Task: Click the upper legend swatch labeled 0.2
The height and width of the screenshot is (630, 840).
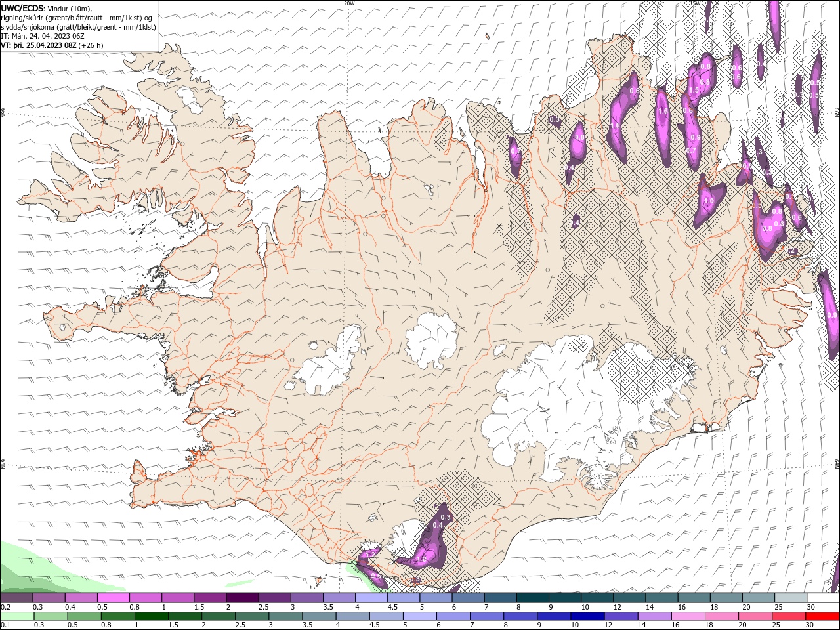Action: 16,598
